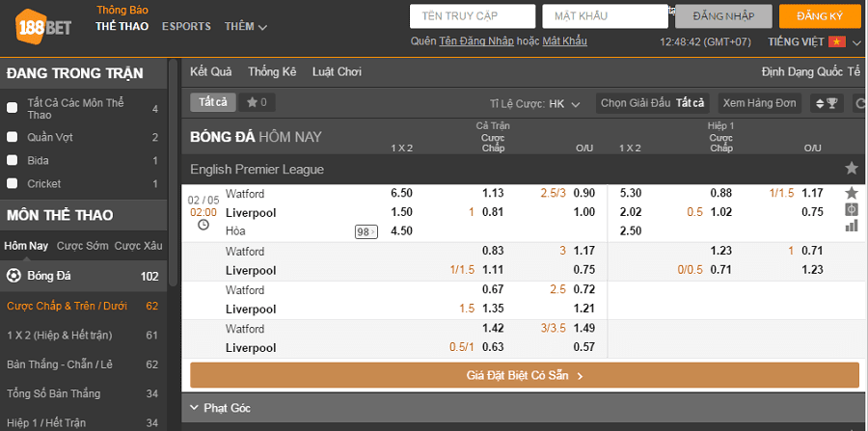Image resolution: width=868 pixels, height=431 pixels.
Task: Open the match statistics bar-chart icon
Action: pos(852,226)
